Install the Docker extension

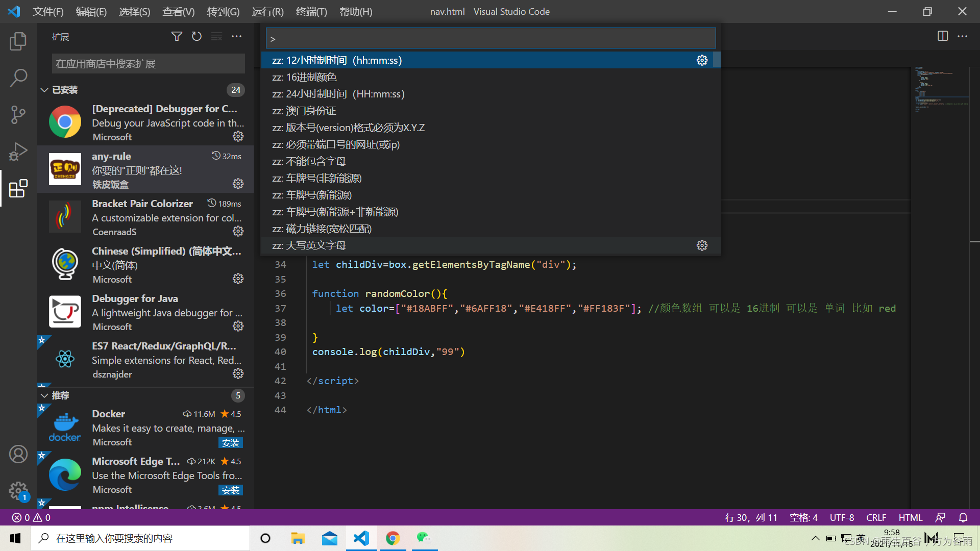(x=231, y=442)
